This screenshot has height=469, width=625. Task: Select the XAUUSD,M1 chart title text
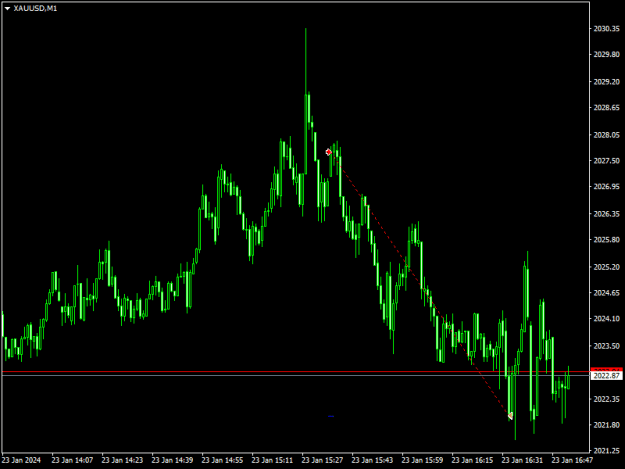click(x=35, y=8)
